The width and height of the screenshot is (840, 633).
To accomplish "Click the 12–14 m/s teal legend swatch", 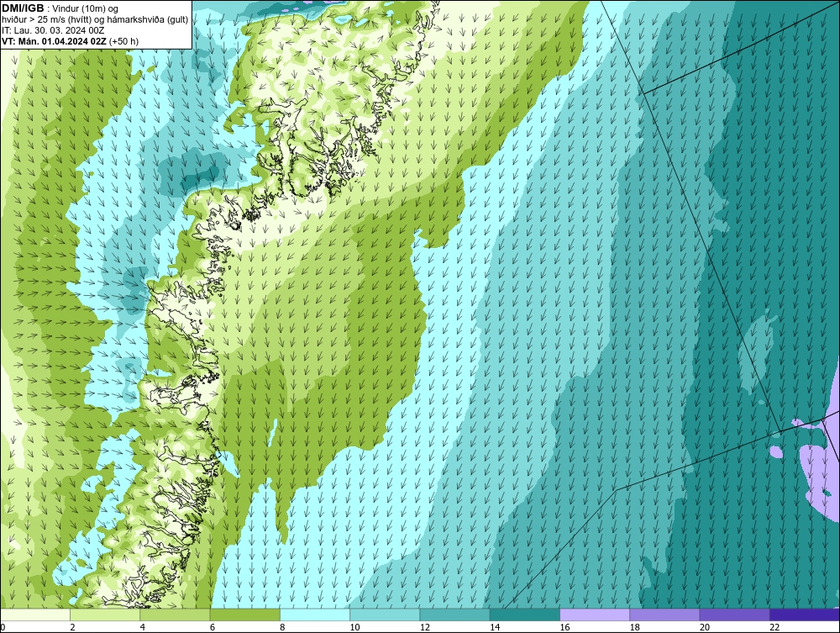I will [x=454, y=615].
